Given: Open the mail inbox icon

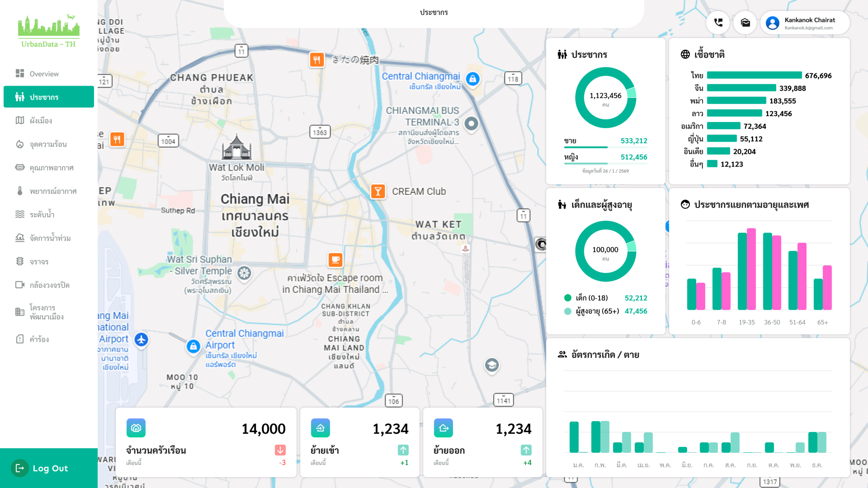Looking at the screenshot, I should (x=745, y=23).
